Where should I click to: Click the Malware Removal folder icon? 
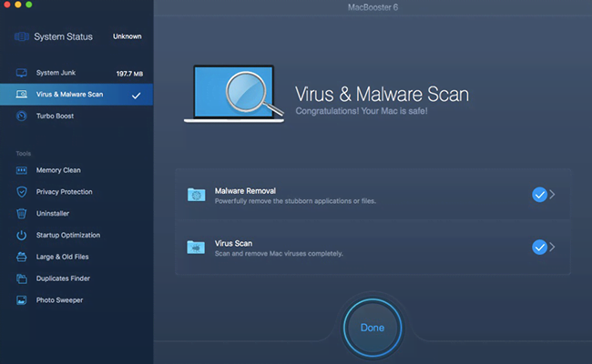197,195
